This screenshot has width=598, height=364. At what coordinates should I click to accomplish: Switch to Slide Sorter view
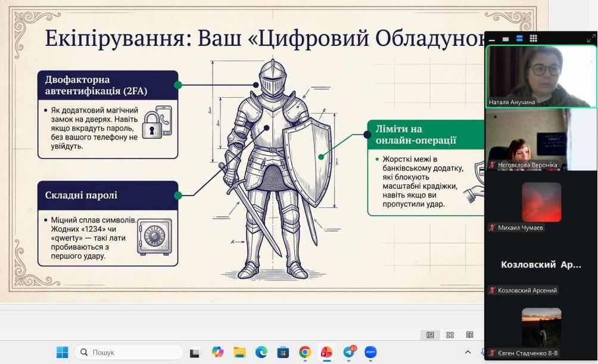pyautogui.click(x=450, y=335)
